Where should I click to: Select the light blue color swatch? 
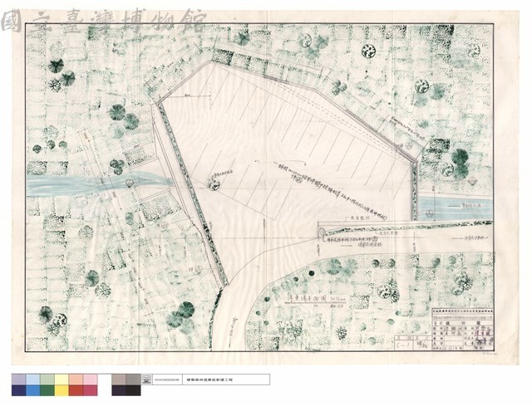(33, 379)
